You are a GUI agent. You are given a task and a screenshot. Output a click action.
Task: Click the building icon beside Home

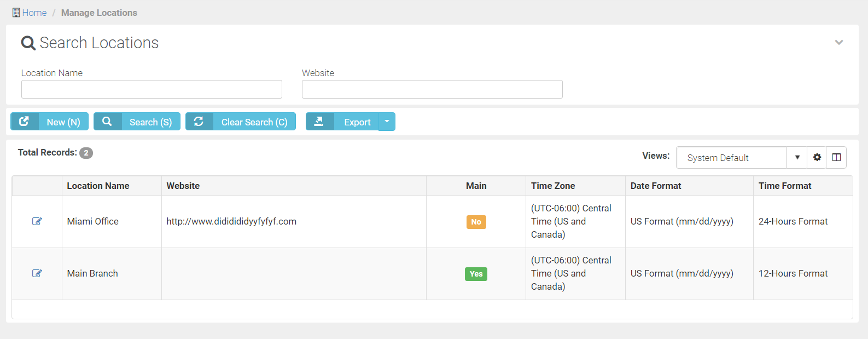(16, 13)
